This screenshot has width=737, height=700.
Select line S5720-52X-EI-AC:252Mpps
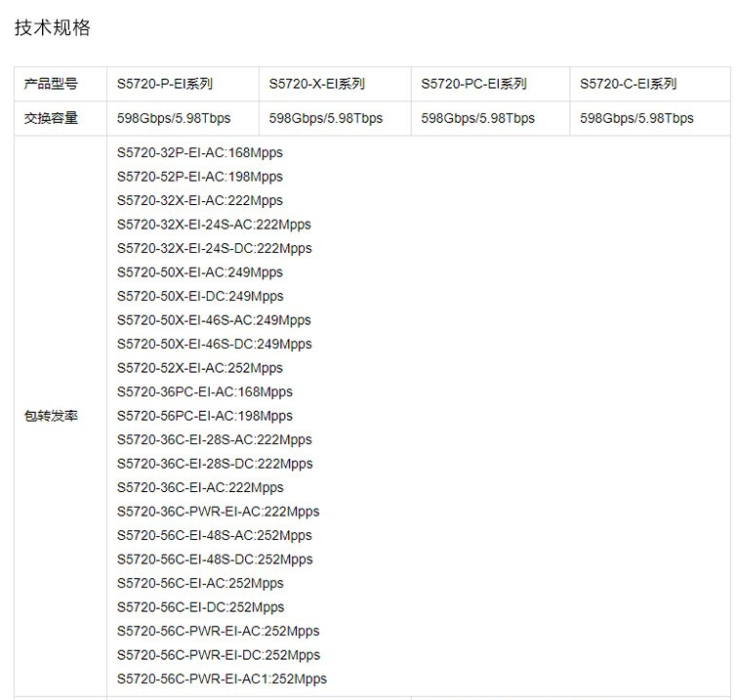[200, 368]
